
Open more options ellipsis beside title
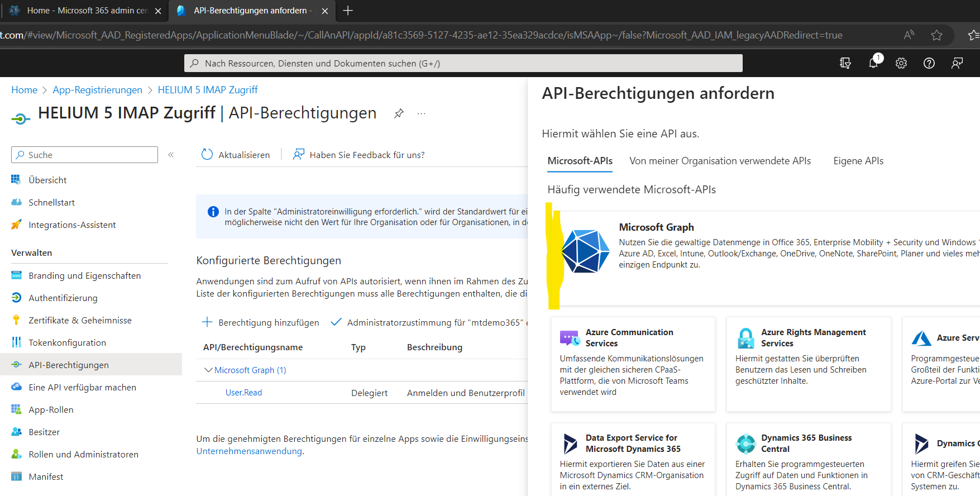[x=421, y=113]
